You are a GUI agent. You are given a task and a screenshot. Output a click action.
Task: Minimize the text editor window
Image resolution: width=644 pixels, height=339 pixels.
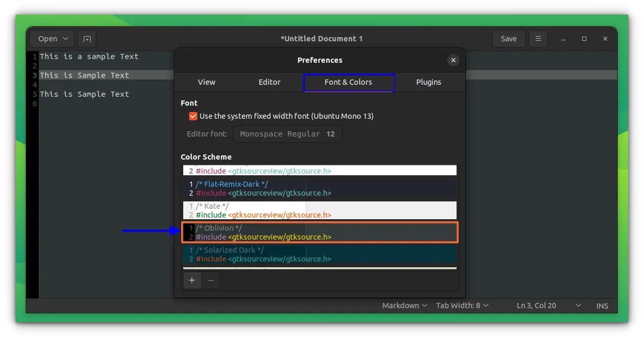click(563, 39)
